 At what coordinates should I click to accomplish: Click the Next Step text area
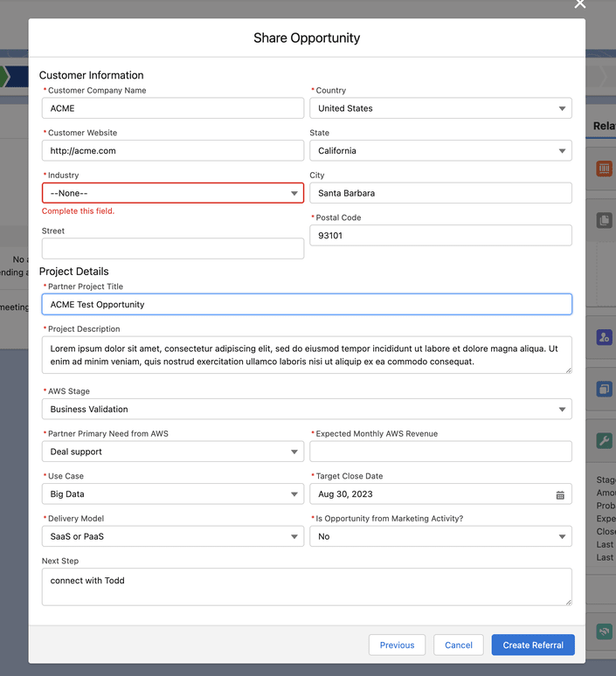pyautogui.click(x=307, y=587)
